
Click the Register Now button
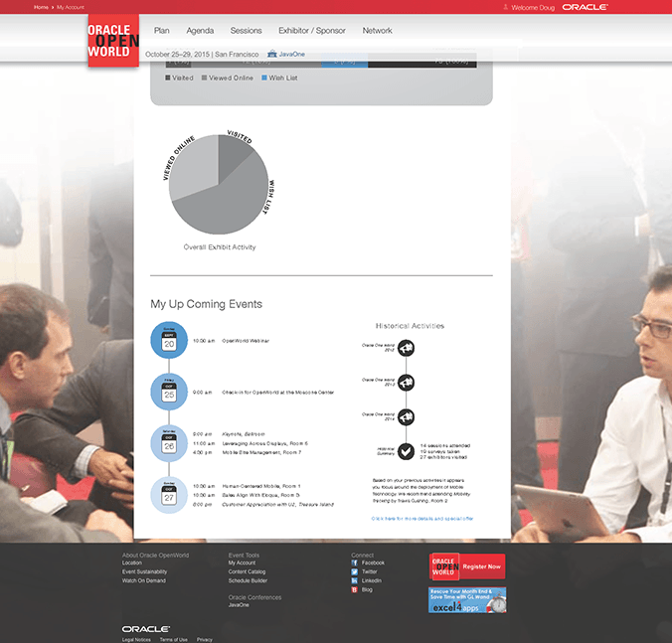[467, 566]
